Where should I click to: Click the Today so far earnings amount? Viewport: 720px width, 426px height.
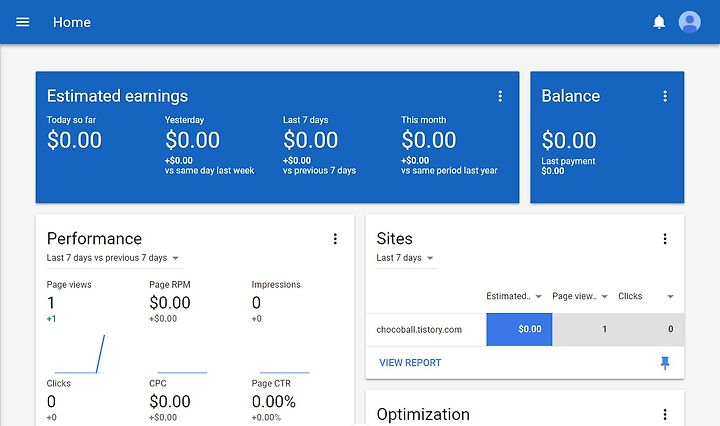[x=74, y=140]
